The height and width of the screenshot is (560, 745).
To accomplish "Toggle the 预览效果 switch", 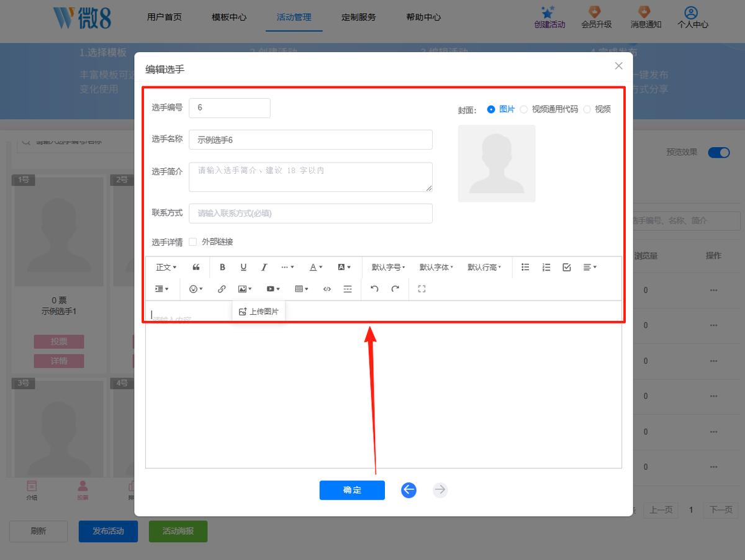I will pos(719,153).
